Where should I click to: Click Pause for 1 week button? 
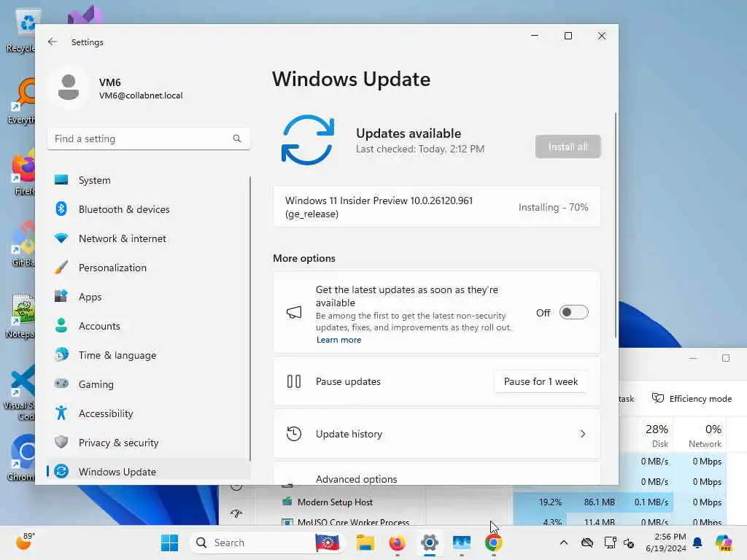(541, 381)
